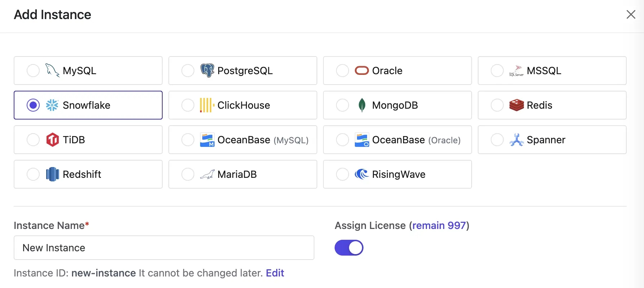Click the Oracle red oval logo
Viewport: 644px width, 288px height.
[x=362, y=71]
